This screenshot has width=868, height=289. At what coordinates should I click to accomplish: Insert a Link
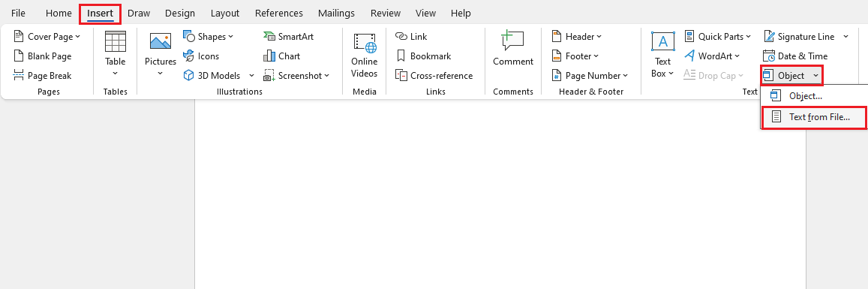tap(411, 37)
